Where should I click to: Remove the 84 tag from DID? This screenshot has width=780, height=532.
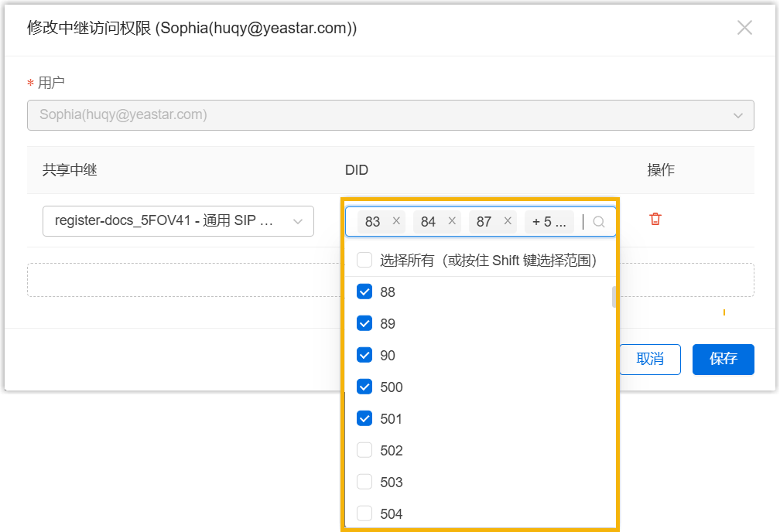coord(452,221)
